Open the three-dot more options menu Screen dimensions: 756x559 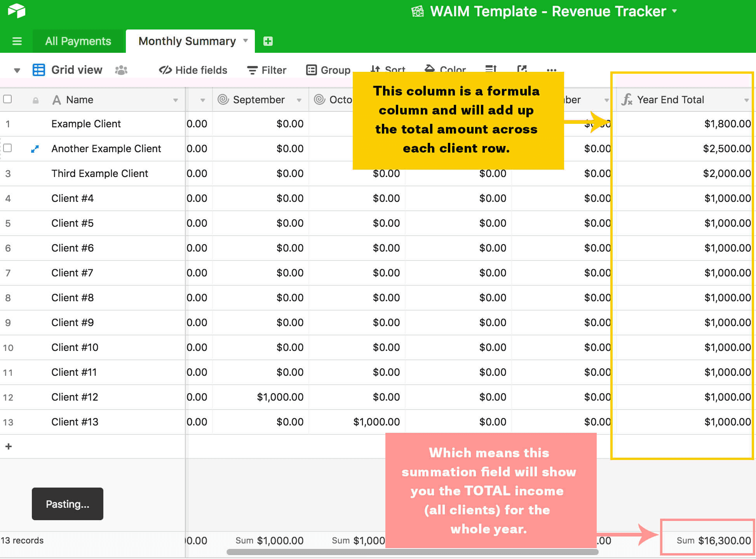point(551,70)
